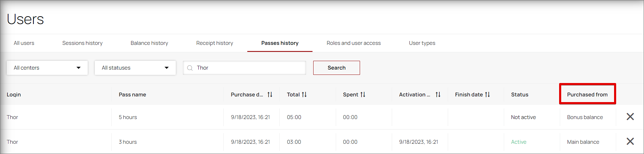This screenshot has height=154, width=644.
Task: Switch to Sessions history tab
Action: click(x=82, y=43)
